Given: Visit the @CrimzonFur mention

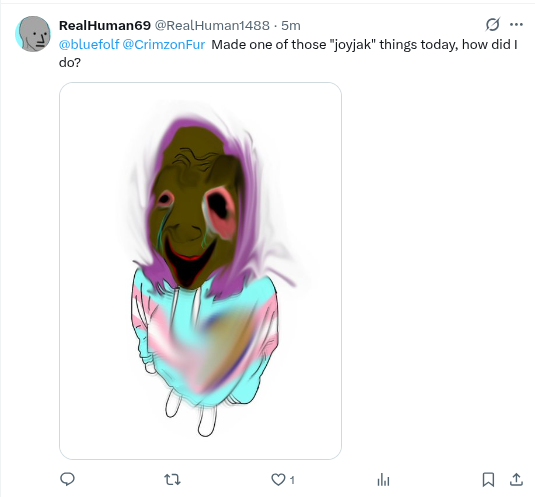Looking at the screenshot, I should pyautogui.click(x=164, y=44).
